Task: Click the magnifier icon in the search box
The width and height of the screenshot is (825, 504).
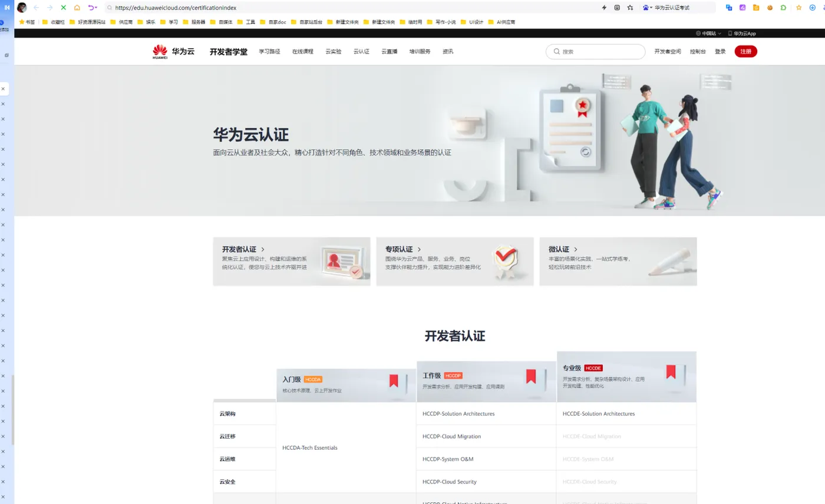Action: click(556, 51)
